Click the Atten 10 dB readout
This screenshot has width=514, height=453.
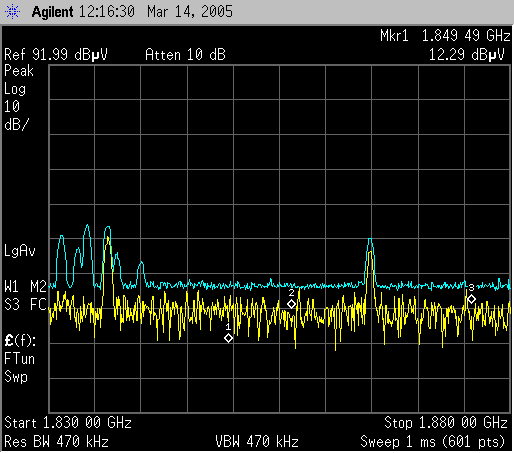[185, 54]
